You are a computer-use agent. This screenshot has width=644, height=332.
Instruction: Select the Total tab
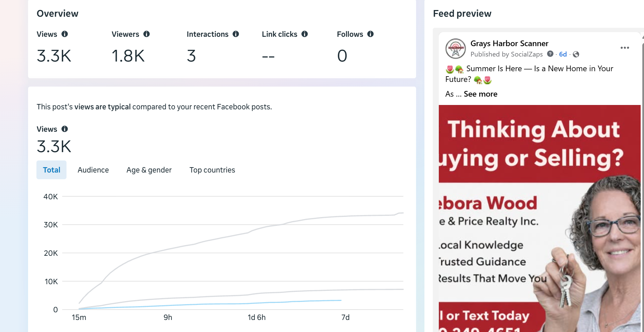[51, 170]
